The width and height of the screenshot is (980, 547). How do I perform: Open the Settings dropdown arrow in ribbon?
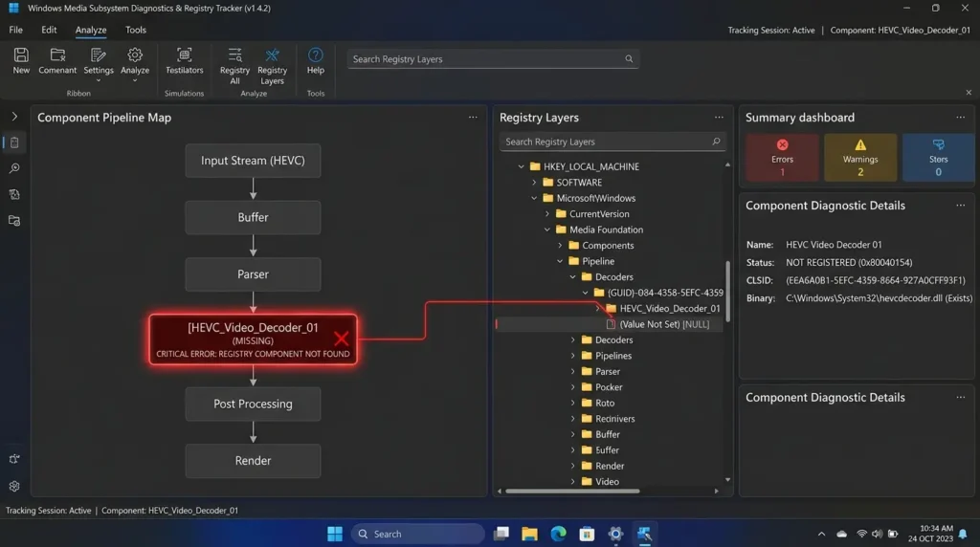tap(99, 81)
